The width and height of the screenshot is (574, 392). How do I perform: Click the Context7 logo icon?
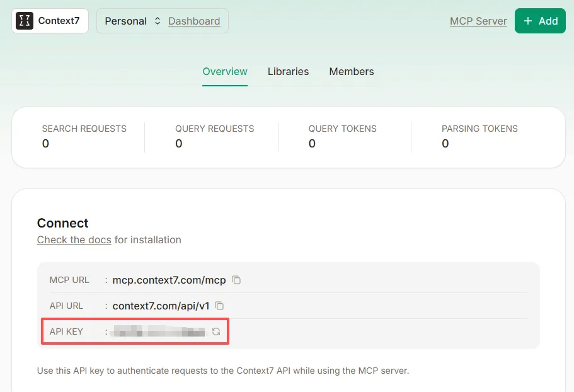click(25, 21)
